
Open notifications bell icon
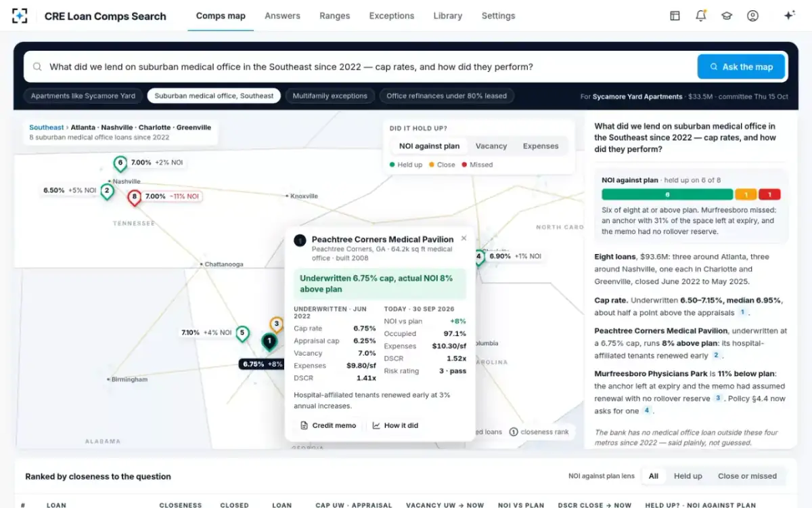pyautogui.click(x=701, y=16)
